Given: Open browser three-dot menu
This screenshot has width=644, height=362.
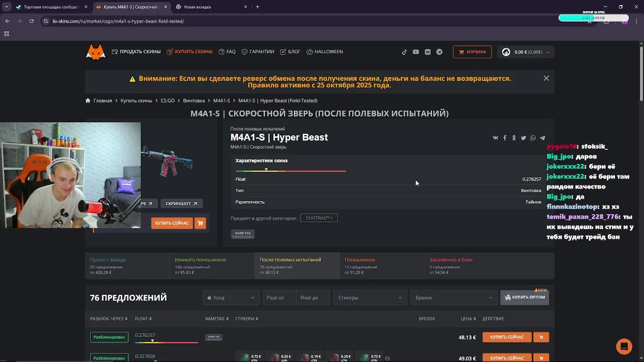Looking at the screenshot, I should click(636, 21).
